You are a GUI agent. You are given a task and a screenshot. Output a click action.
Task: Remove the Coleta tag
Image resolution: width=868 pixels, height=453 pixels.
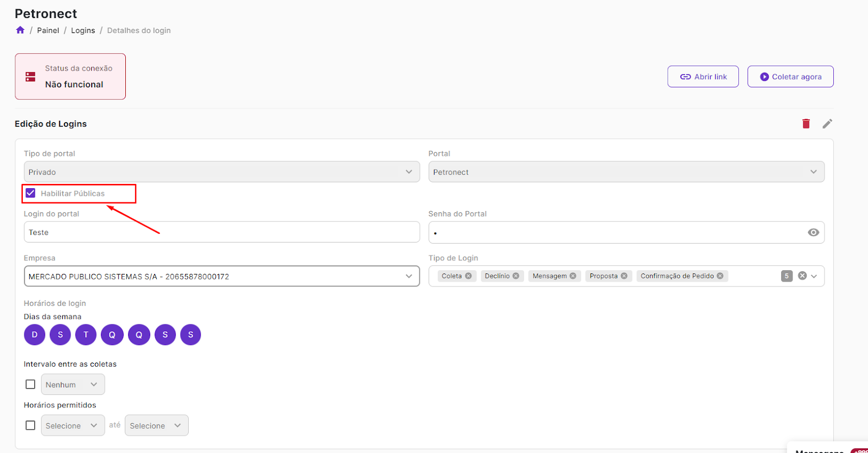(x=468, y=276)
